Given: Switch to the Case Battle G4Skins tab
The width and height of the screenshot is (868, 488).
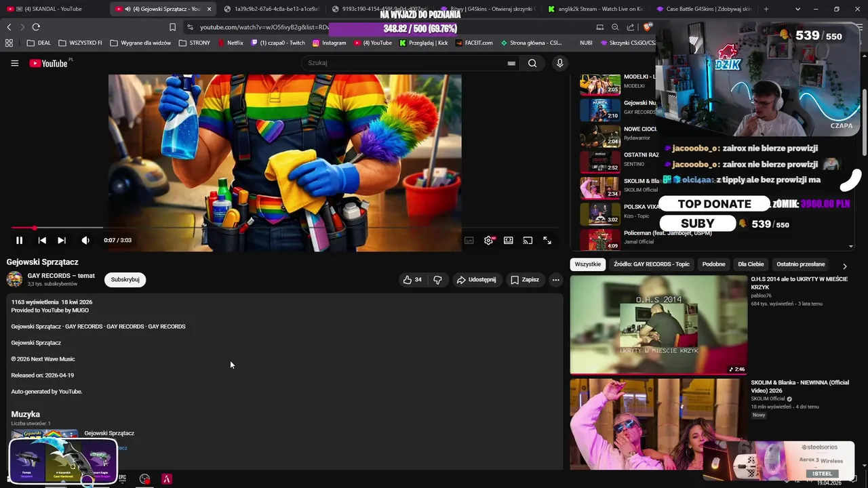Looking at the screenshot, I should pos(705,9).
